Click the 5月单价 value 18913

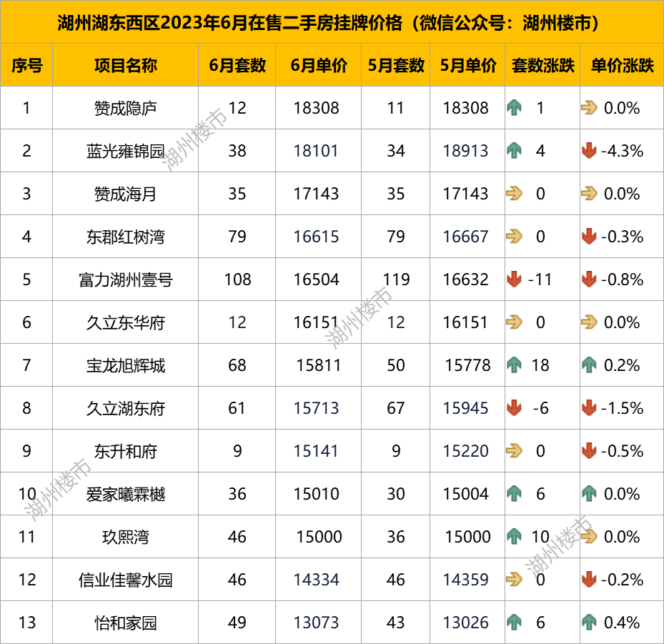[x=465, y=151]
